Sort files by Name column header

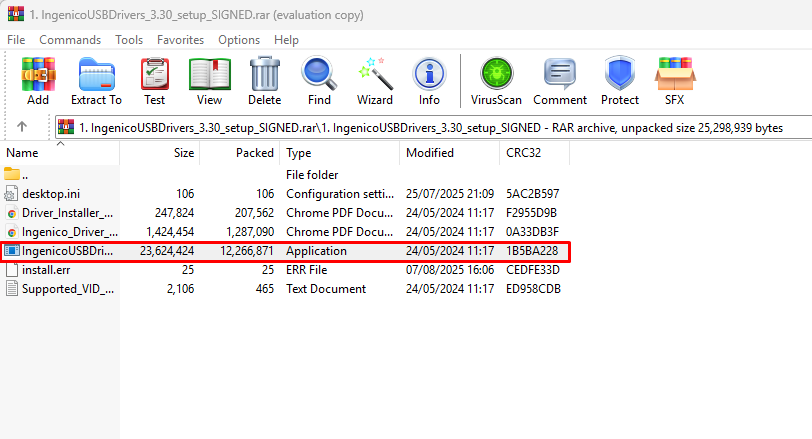(x=23, y=153)
